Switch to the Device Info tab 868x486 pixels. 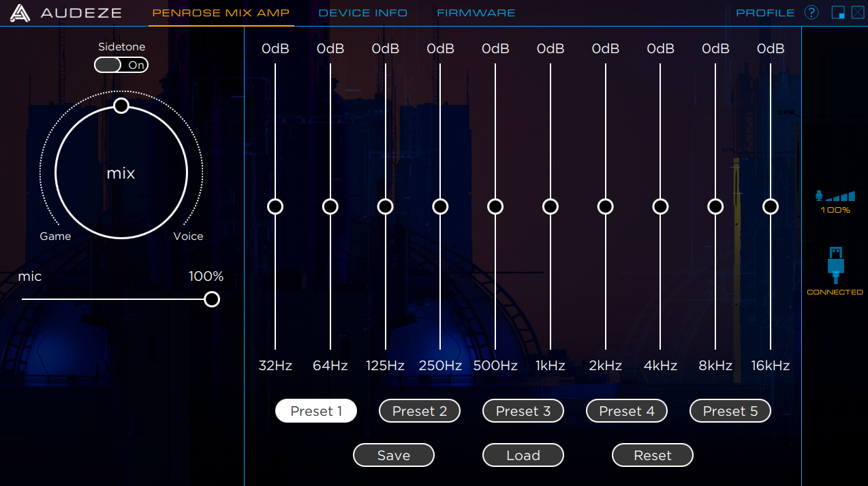click(x=362, y=13)
